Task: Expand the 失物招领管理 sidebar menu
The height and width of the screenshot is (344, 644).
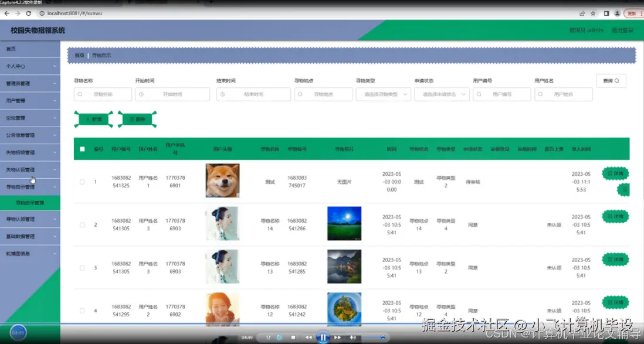Action: pos(30,152)
